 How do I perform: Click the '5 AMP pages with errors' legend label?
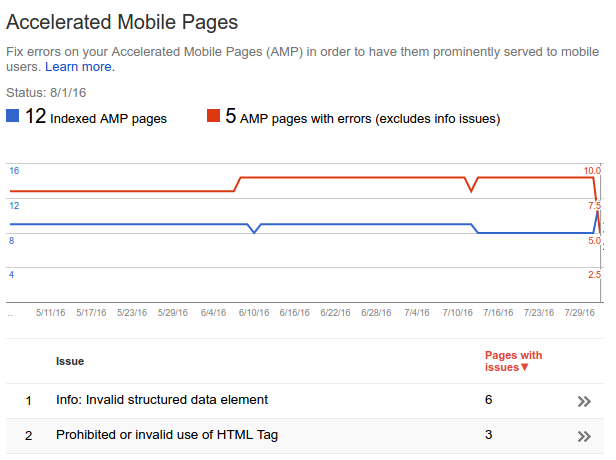pos(362,118)
